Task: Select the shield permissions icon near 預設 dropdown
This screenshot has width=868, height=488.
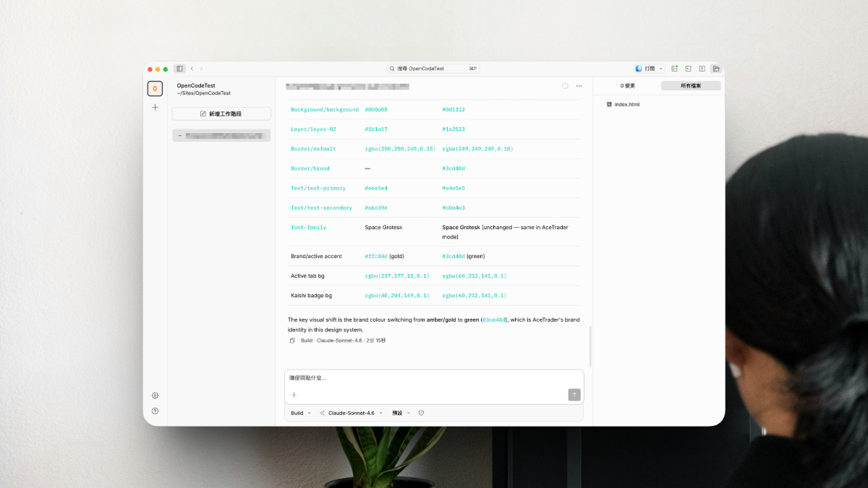Action: [421, 413]
